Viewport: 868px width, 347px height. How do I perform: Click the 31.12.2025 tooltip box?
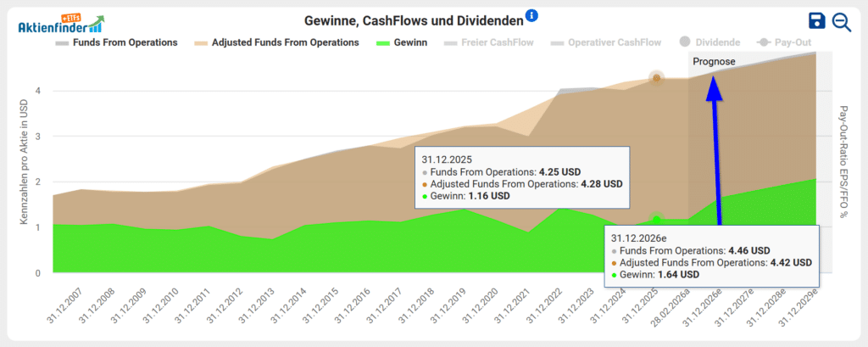(521, 177)
